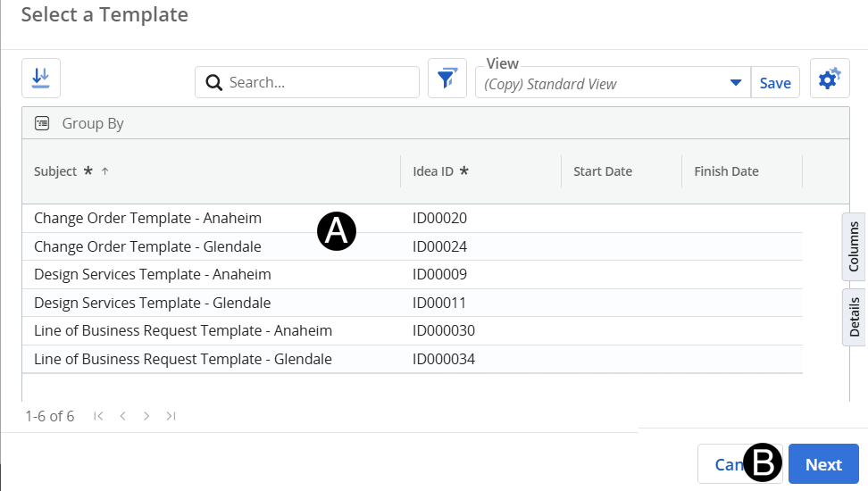Go to the previous page arrow
The width and height of the screenshot is (868, 491).
coord(123,416)
